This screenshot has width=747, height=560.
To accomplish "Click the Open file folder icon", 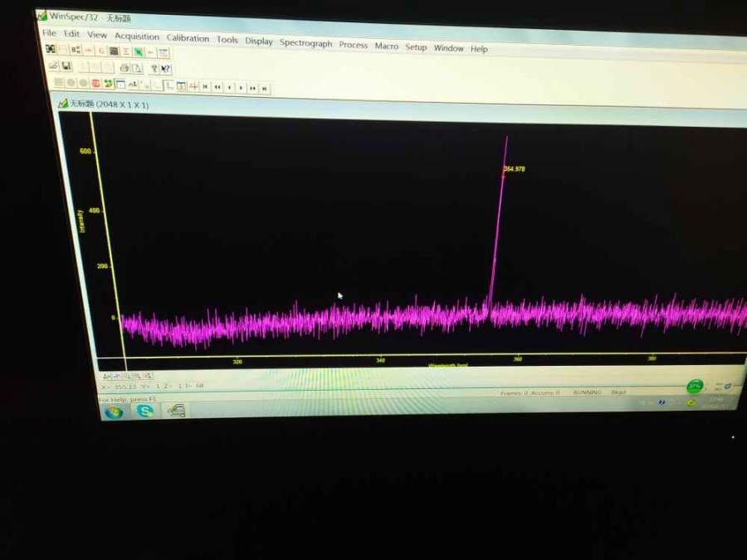I will [53, 66].
